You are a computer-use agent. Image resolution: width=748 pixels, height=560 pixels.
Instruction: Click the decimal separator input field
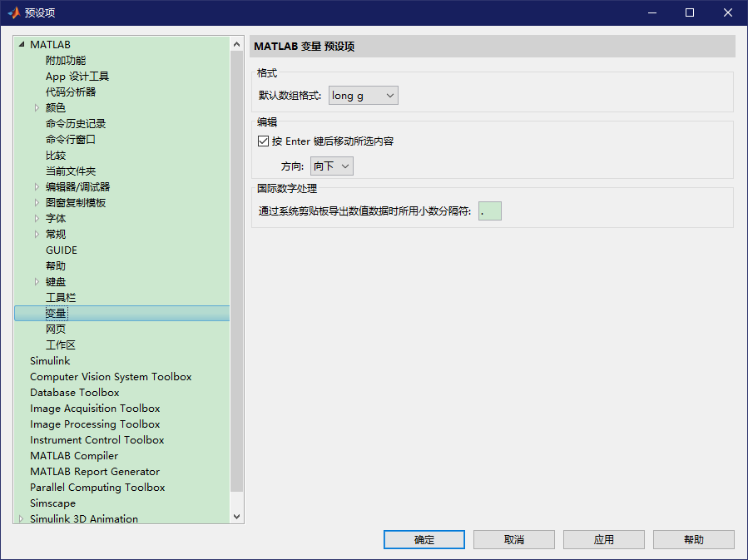point(488,211)
